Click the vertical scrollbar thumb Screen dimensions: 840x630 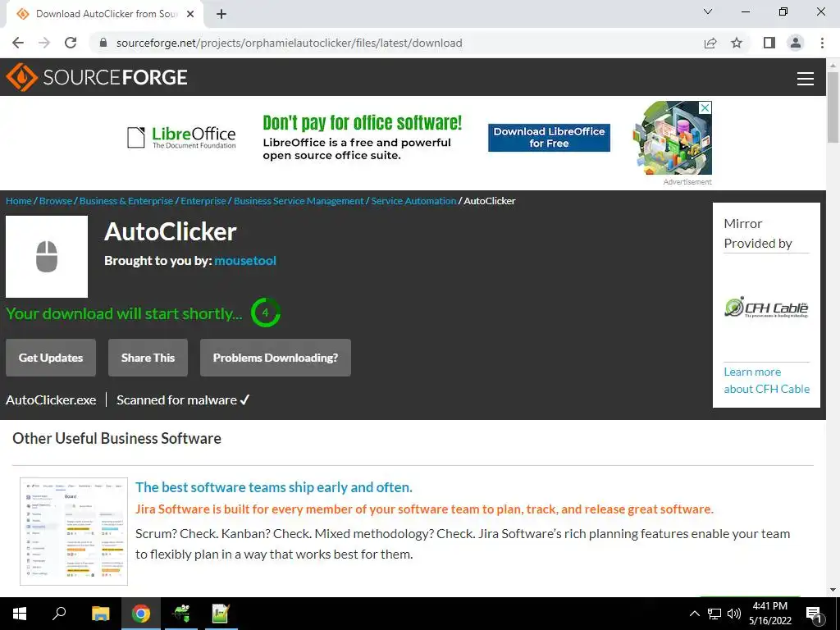pos(833,107)
